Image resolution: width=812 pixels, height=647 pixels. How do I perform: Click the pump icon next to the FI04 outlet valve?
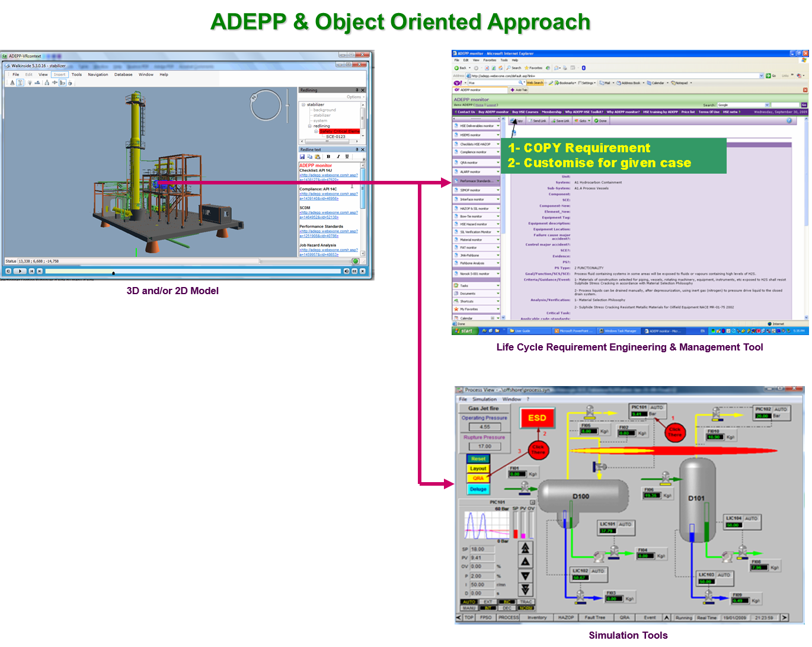click(x=599, y=556)
